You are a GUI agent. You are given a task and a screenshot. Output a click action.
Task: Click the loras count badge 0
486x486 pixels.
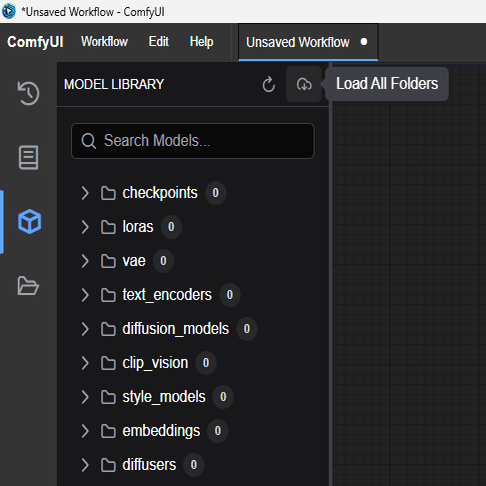[x=171, y=227]
